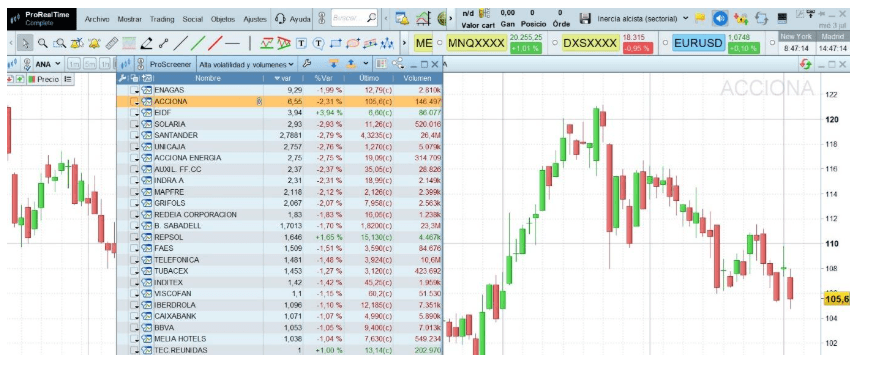Expand the arrow next to ProScreener export icon
Screen dimensions: 870x375
[x=365, y=64]
